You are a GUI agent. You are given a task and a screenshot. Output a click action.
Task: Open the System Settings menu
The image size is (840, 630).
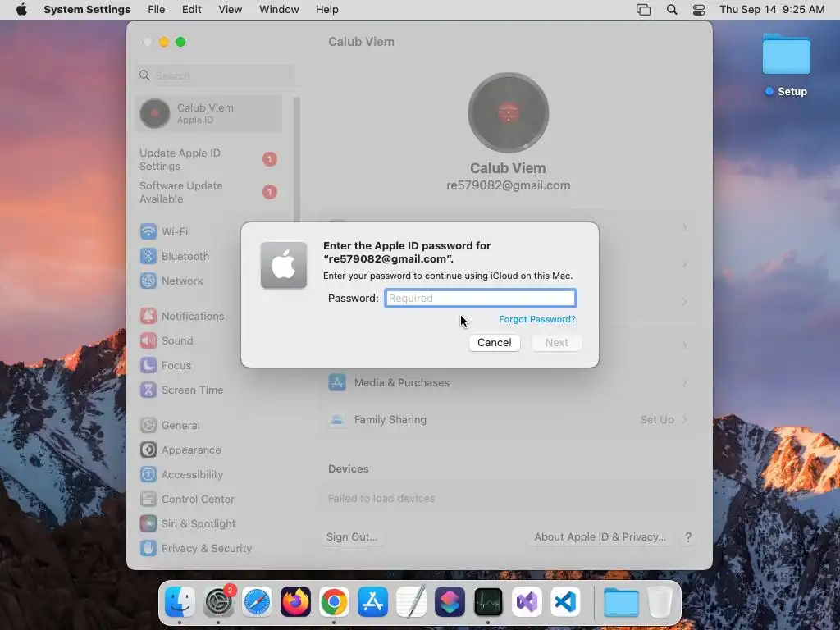pos(87,10)
